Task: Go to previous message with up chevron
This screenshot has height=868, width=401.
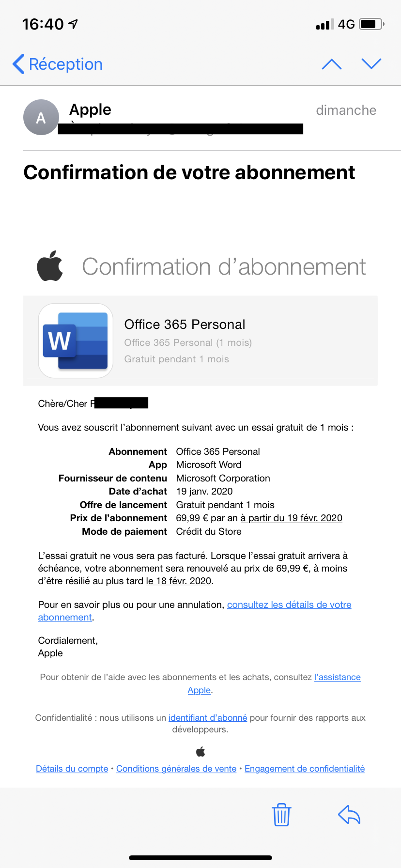Action: click(332, 64)
